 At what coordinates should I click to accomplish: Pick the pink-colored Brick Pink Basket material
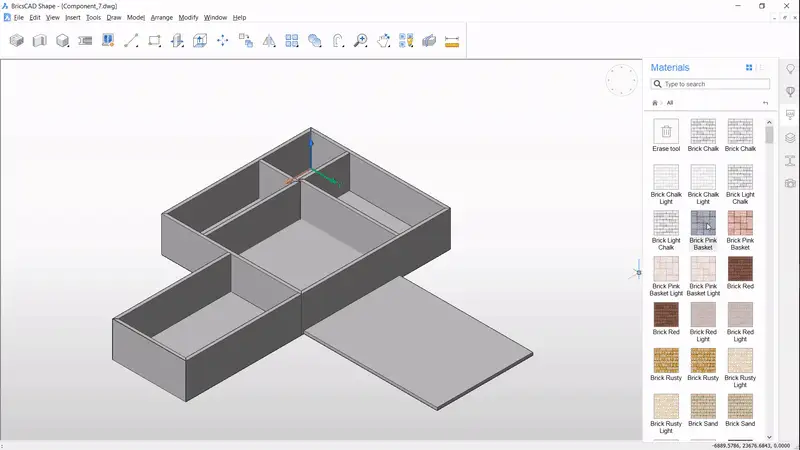740,230
